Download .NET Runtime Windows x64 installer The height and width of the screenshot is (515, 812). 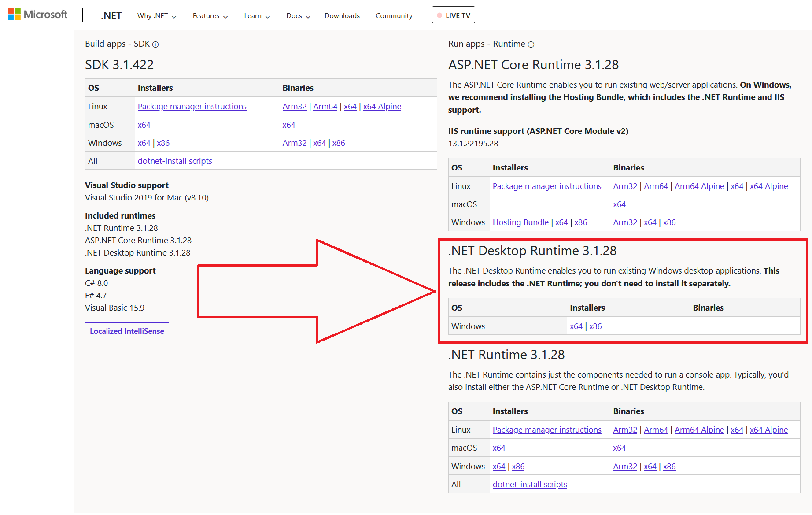(499, 467)
